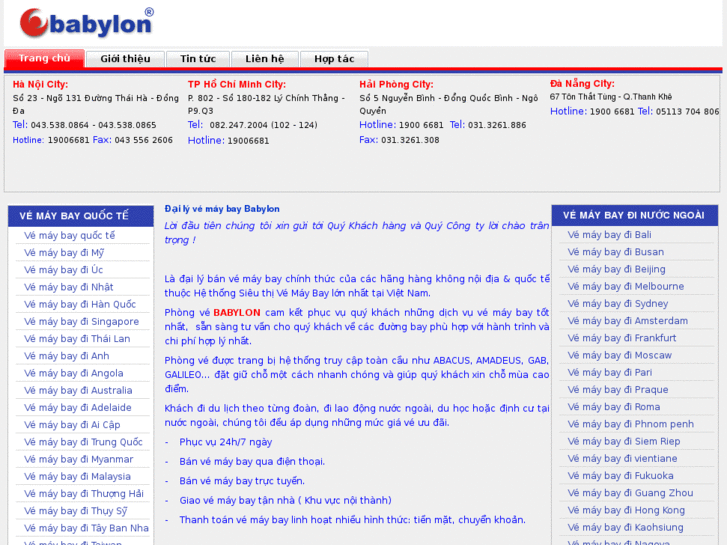The height and width of the screenshot is (545, 727).
Task: Select Vé máy bay đi Singapore
Action: [x=82, y=322]
